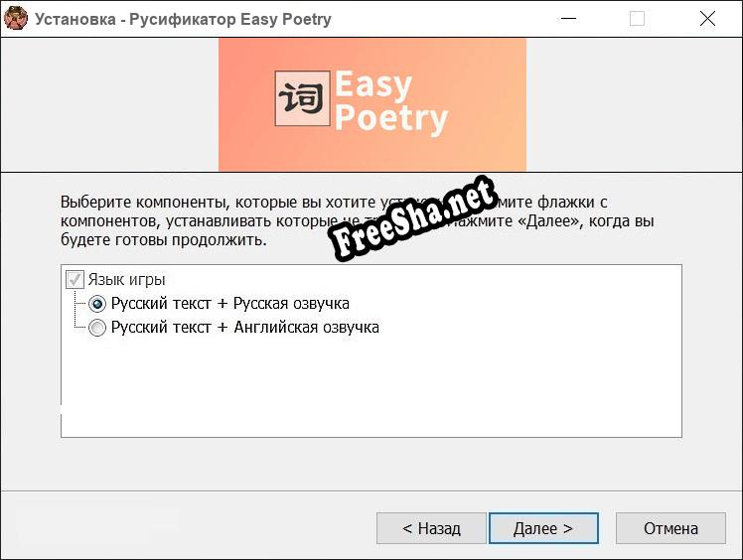Click the "Easy Poetry" banner title text

click(x=389, y=101)
